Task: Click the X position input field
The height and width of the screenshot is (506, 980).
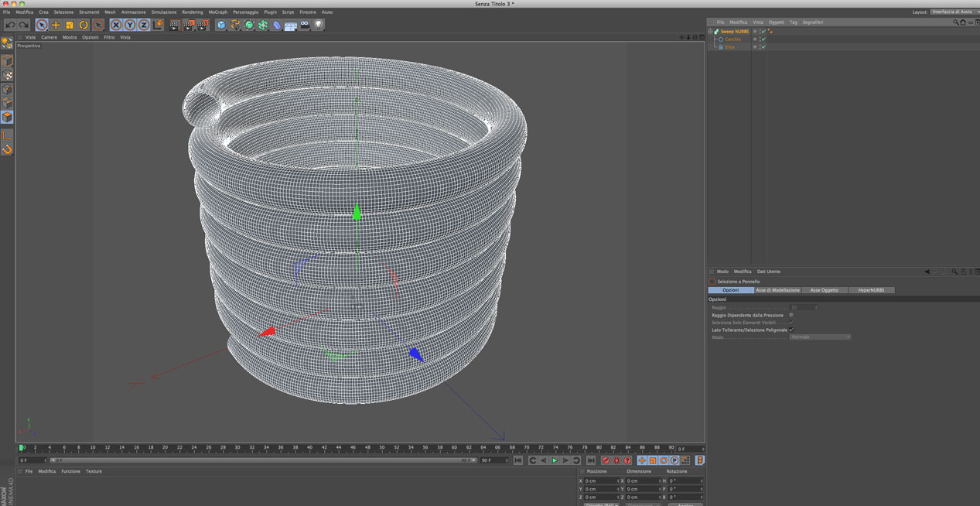Action: pos(601,481)
